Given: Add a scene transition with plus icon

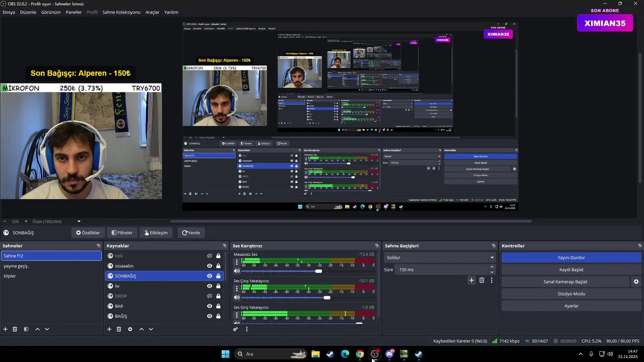Looking at the screenshot, I should 471,281.
